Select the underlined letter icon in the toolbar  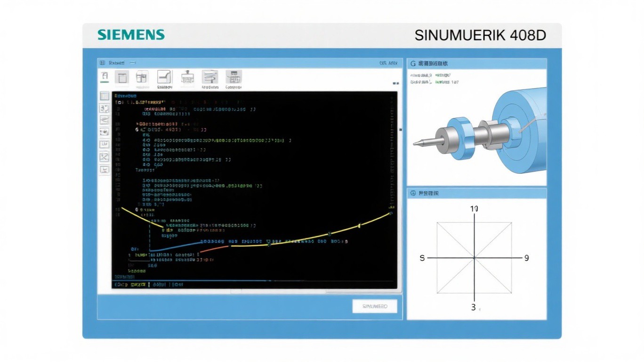(x=105, y=77)
